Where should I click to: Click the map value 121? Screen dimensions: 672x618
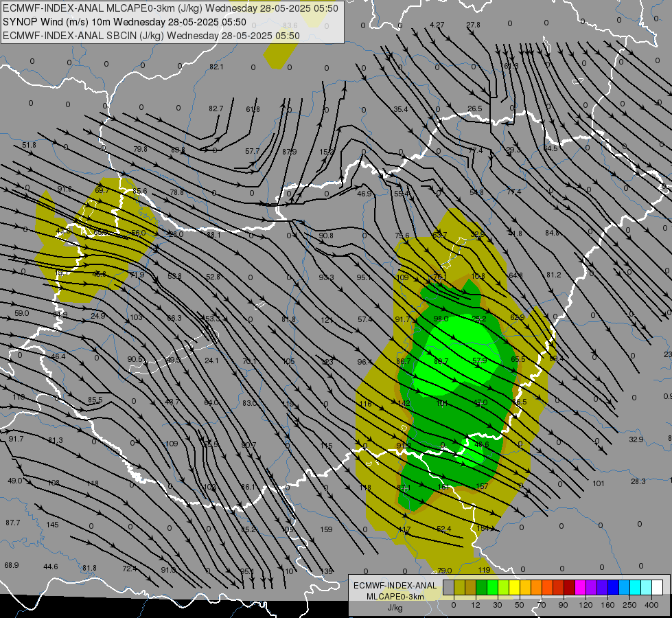[x=327, y=320]
